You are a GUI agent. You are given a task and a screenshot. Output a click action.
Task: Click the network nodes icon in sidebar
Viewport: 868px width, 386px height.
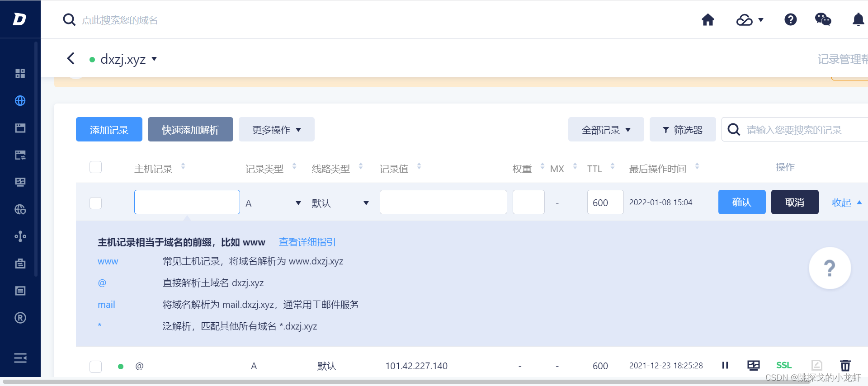[x=20, y=236]
